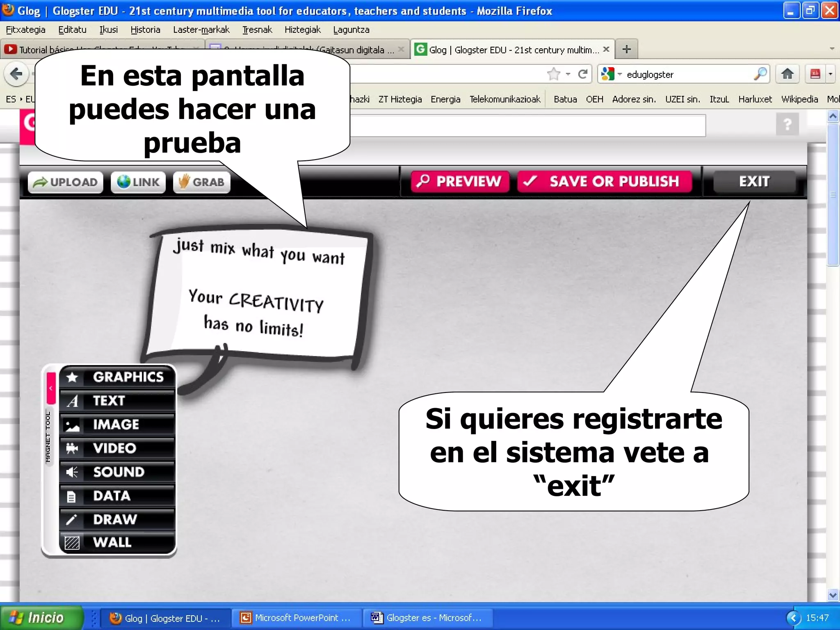Open the Telekomunikazioak bookmark

(x=505, y=99)
